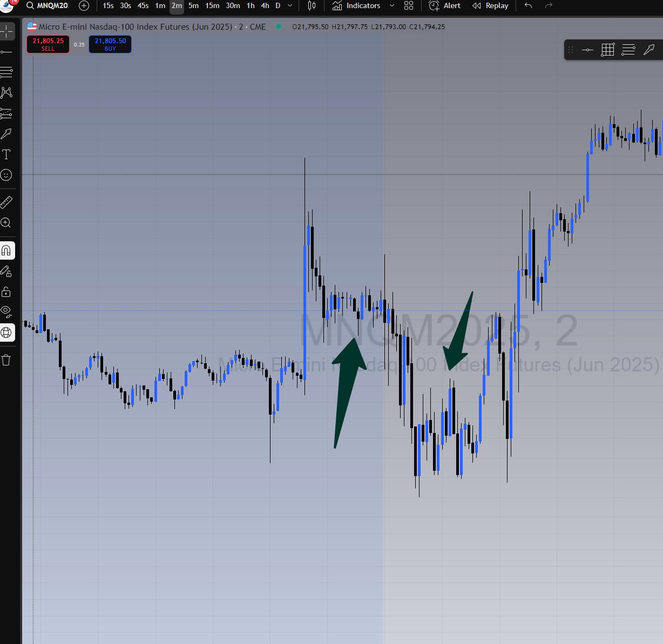This screenshot has width=663, height=644.
Task: Select the crosshair cursor tool
Action: point(6,31)
